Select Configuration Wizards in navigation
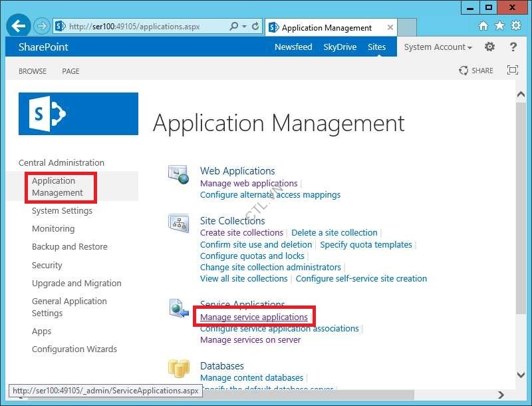Screen dimensions: 532x406 coord(74,349)
